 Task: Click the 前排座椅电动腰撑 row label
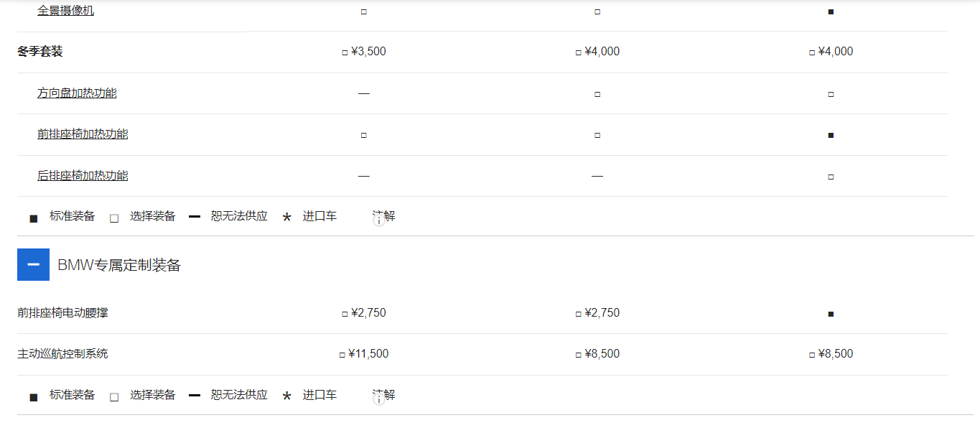click(62, 313)
